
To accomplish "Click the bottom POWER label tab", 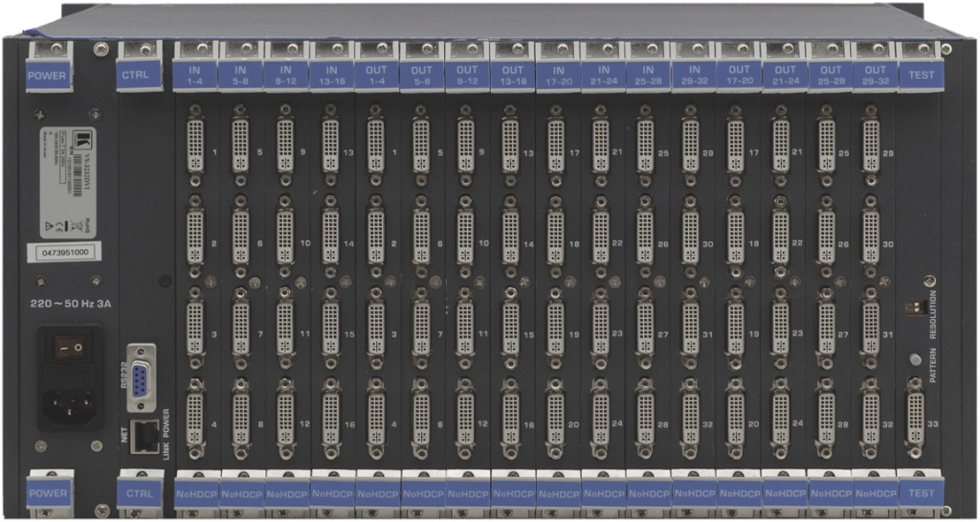I will (x=47, y=494).
